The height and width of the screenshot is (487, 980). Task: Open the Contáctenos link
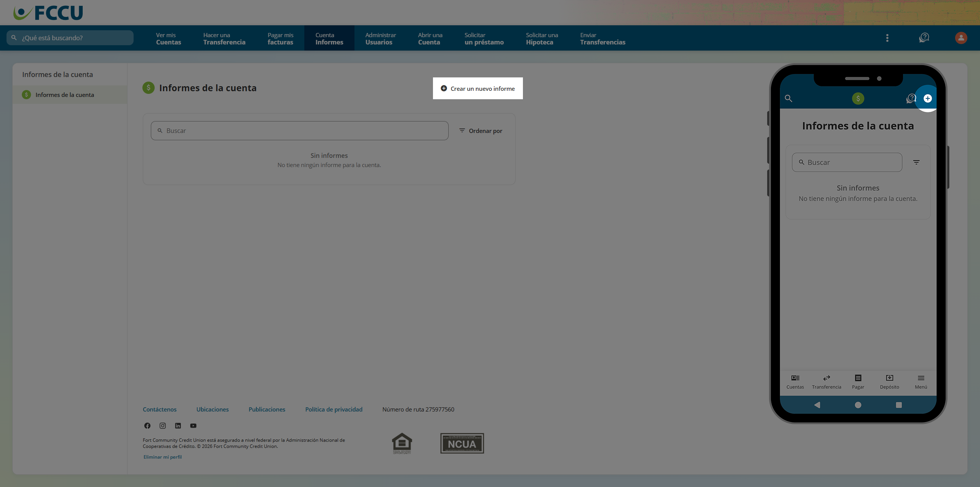click(x=160, y=409)
